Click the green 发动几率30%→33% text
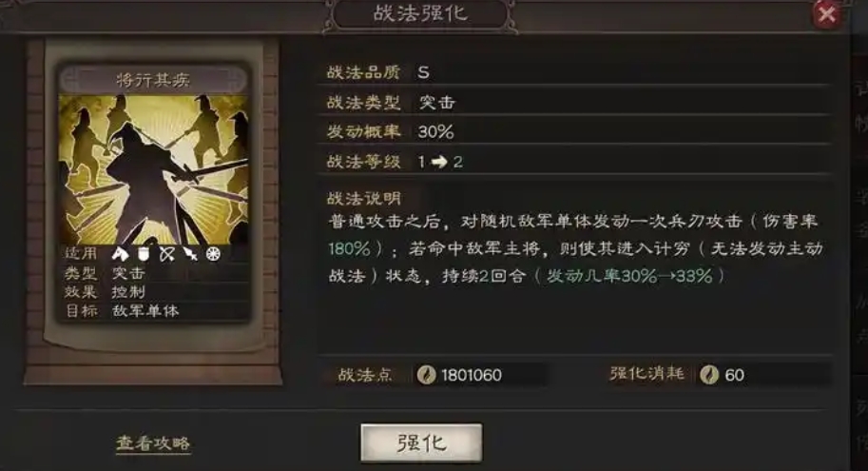This screenshot has width=868, height=471. [x=629, y=275]
